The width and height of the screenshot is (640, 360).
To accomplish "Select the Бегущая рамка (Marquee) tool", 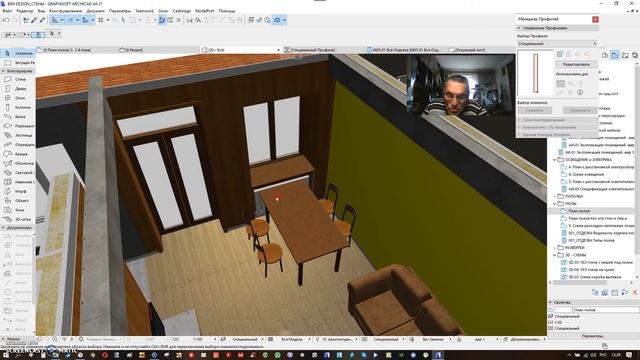I will 18,63.
